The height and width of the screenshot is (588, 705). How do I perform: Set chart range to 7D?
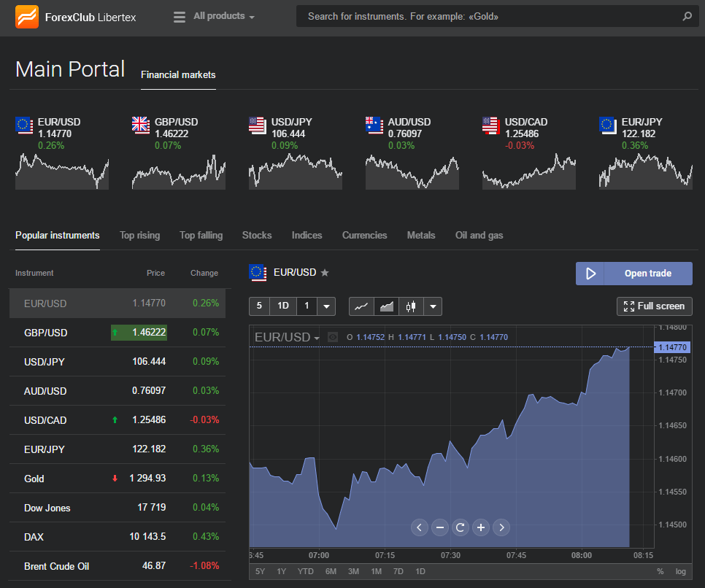pos(398,571)
